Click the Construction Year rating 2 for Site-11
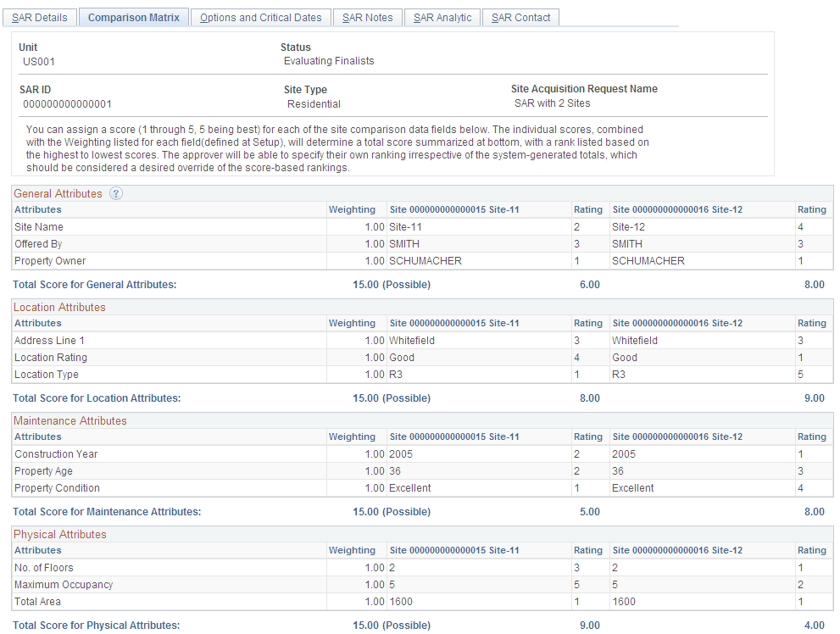 [576, 453]
